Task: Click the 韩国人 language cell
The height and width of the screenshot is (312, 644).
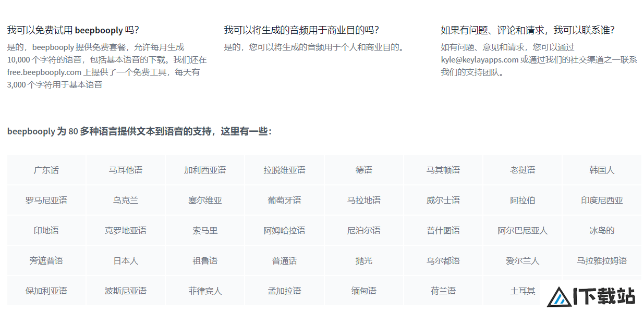Action: click(x=602, y=170)
